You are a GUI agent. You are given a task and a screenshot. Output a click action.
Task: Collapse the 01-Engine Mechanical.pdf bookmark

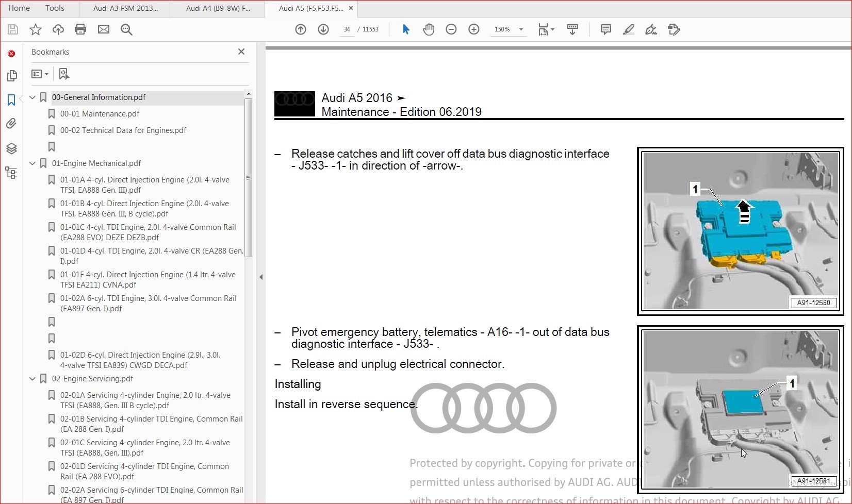tap(32, 163)
